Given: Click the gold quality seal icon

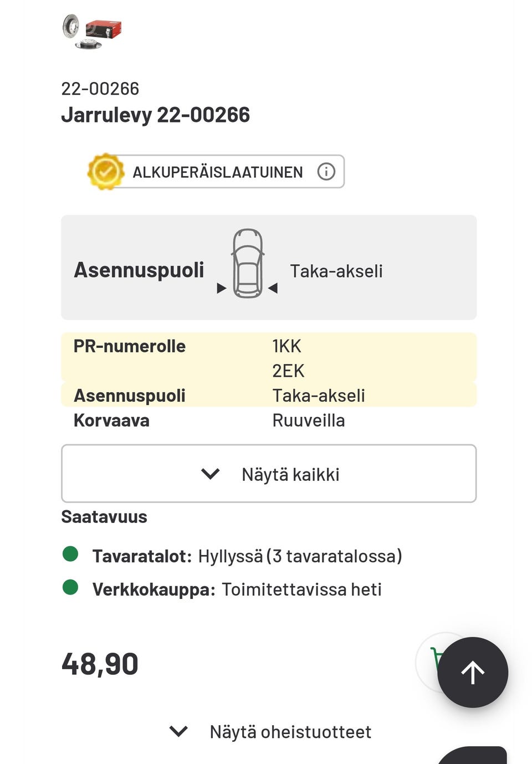Looking at the screenshot, I should (106, 171).
